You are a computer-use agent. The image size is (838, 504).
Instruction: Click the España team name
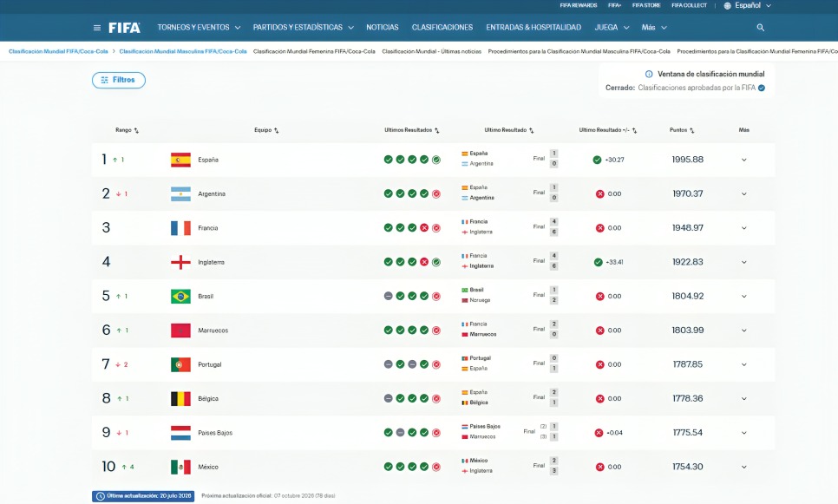point(208,160)
